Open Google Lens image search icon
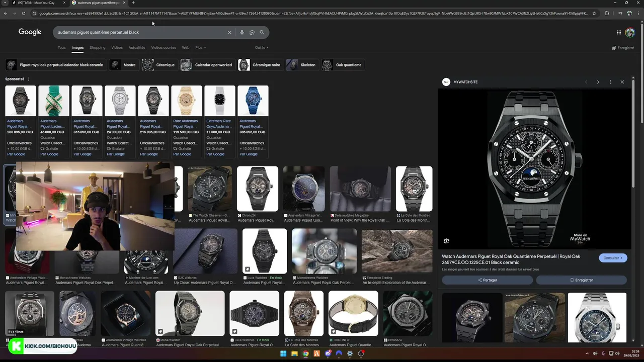The image size is (644, 362). click(252, 32)
